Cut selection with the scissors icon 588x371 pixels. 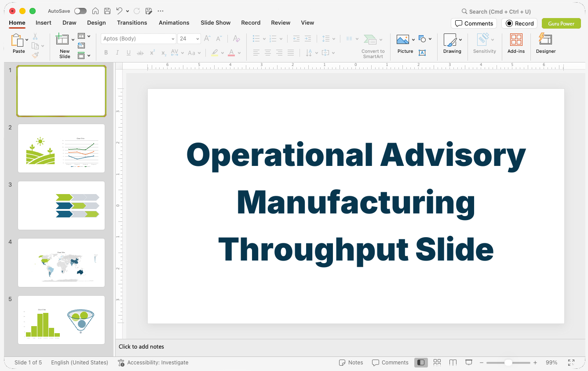(x=35, y=37)
